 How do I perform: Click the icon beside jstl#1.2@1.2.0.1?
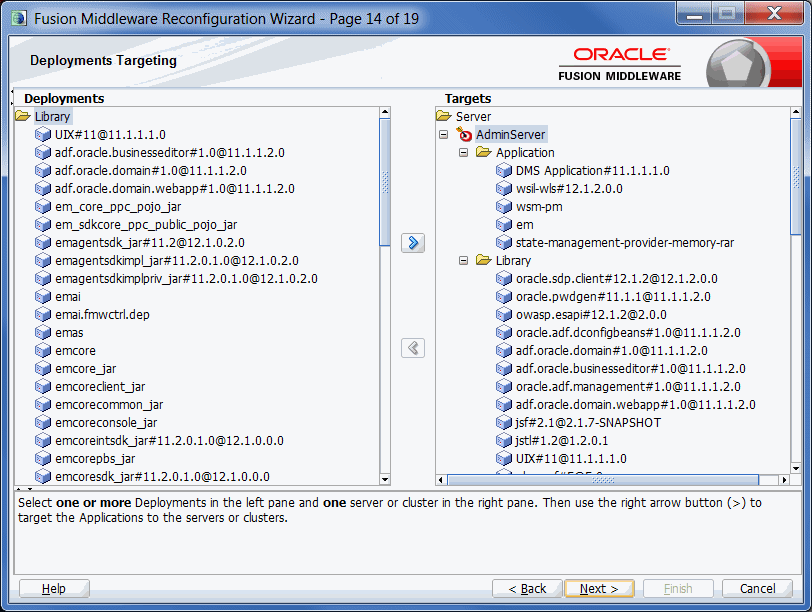(x=503, y=440)
